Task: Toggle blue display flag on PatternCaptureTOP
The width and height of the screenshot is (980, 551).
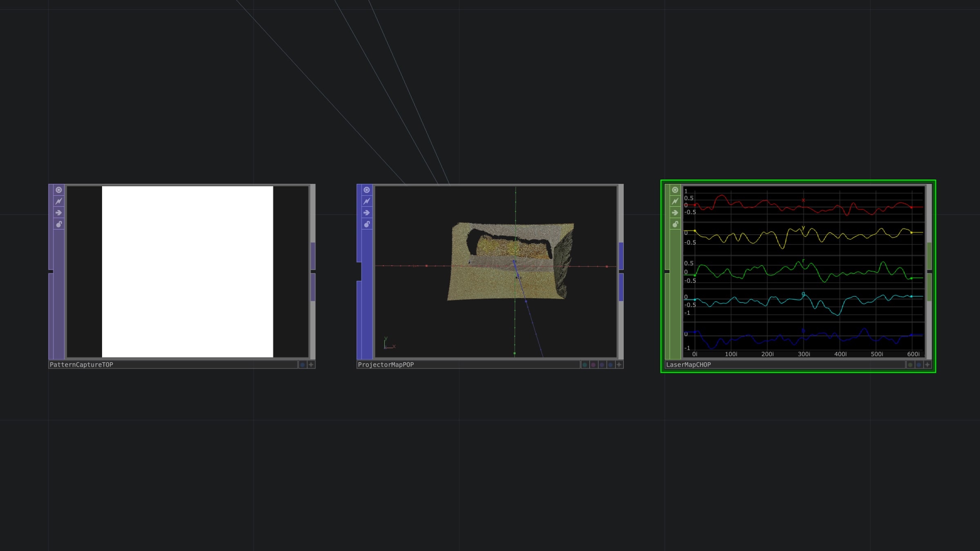Action: click(302, 365)
